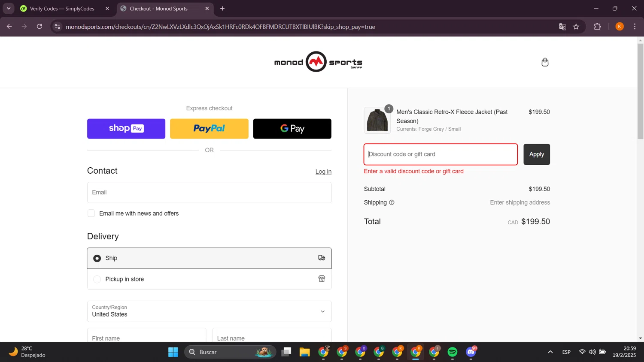
Task: Expand Country/Region dropdown
Action: (209, 311)
